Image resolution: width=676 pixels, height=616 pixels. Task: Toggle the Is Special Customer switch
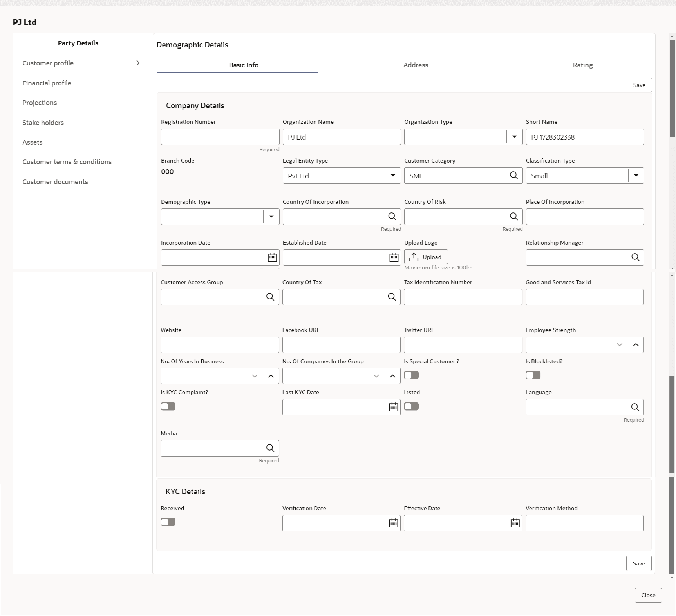pyautogui.click(x=411, y=375)
